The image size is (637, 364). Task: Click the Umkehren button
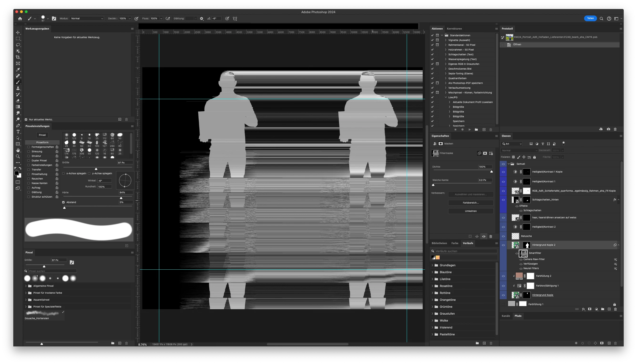coord(471,211)
